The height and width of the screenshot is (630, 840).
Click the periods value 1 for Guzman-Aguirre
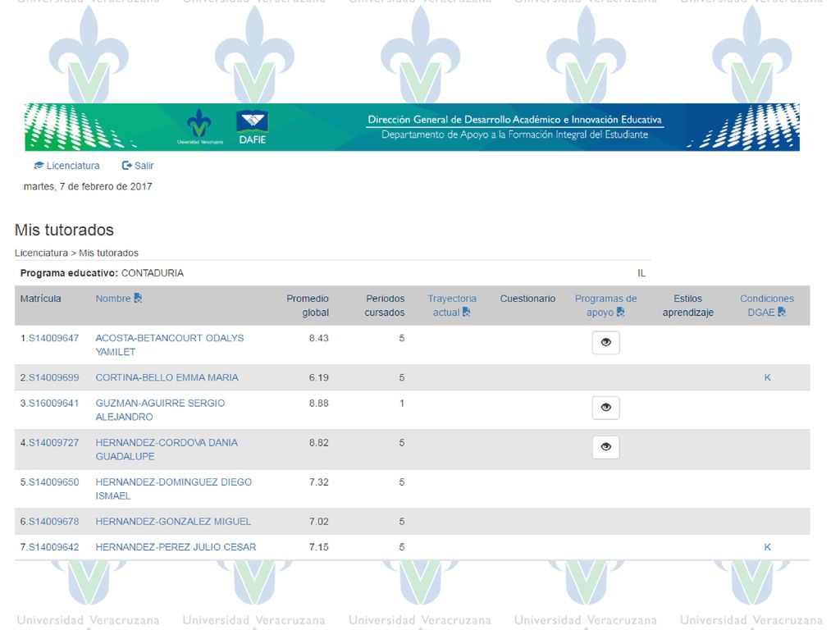(x=402, y=404)
